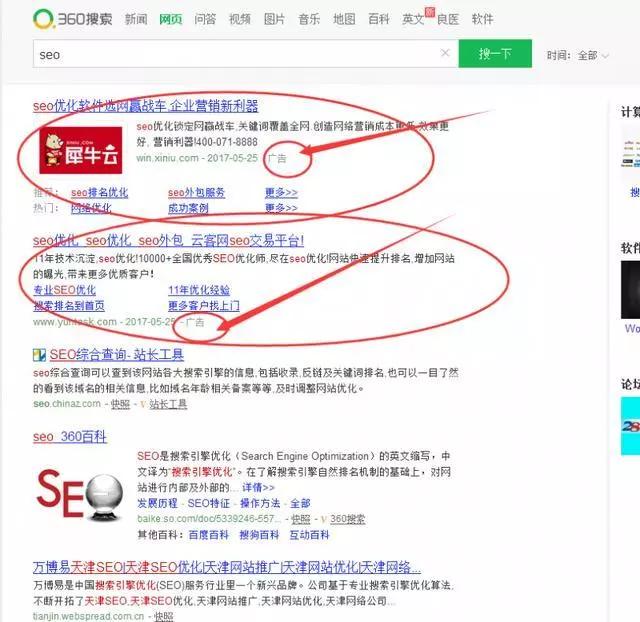Click the 犀牛云 ad logo image
The image size is (640, 622).
pos(81,150)
